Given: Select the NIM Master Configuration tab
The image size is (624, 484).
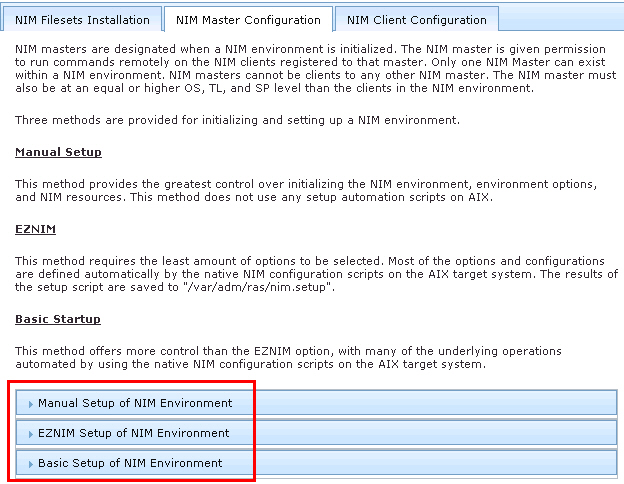Looking at the screenshot, I should pyautogui.click(x=248, y=19).
